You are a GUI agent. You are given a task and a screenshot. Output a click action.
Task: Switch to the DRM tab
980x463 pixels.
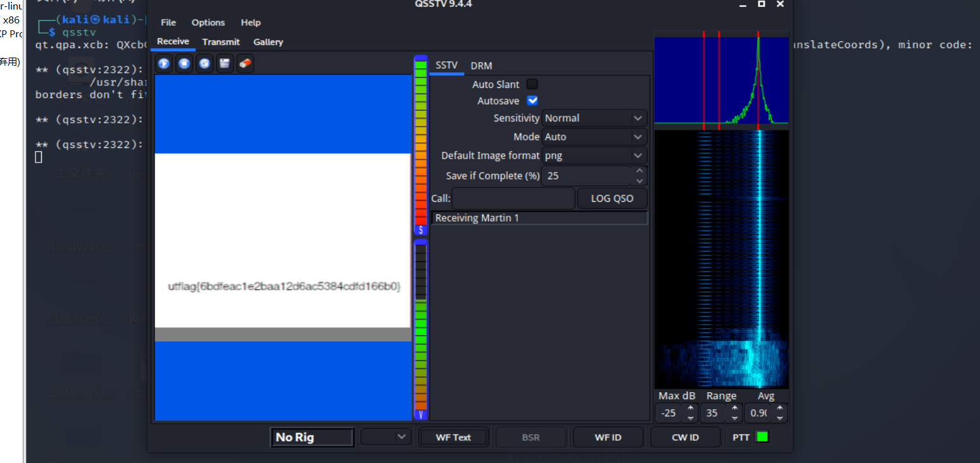[481, 66]
